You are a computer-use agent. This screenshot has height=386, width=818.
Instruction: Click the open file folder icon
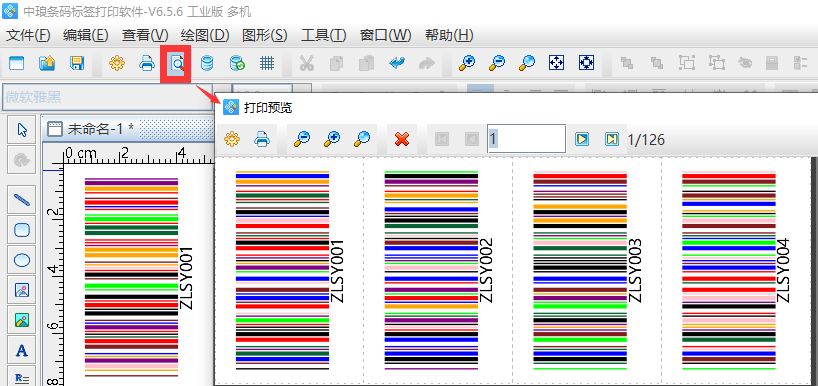[47, 64]
